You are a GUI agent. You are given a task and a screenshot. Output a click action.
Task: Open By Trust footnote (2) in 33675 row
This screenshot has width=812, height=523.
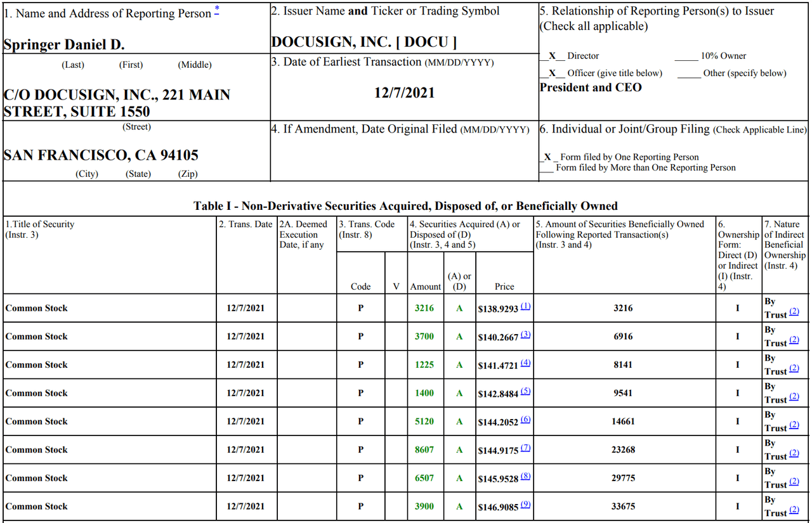pyautogui.click(x=794, y=511)
